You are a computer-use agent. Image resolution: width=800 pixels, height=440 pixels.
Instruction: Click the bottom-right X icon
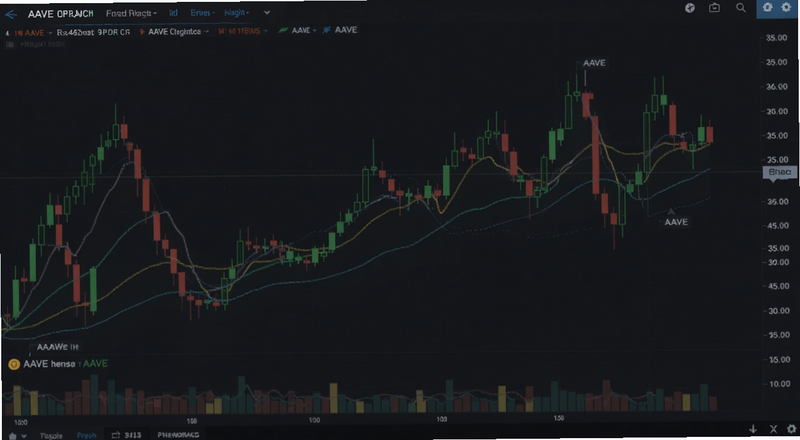pos(773,429)
